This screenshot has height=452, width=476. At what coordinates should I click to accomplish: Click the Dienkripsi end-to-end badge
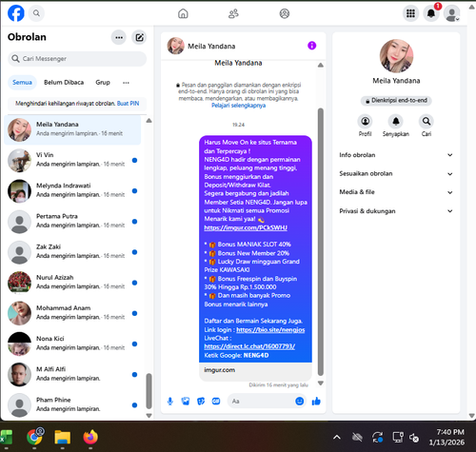396,101
